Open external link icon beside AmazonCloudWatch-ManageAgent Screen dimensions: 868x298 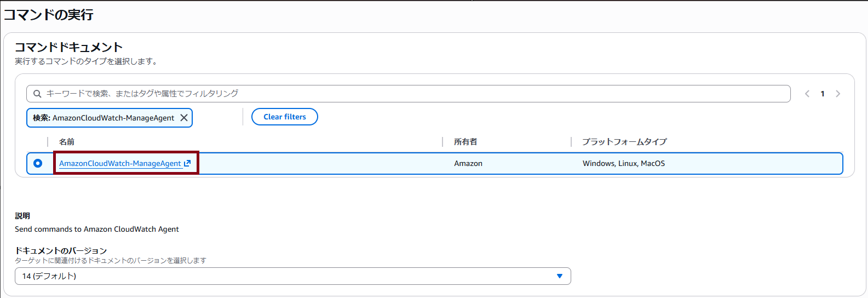[187, 163]
